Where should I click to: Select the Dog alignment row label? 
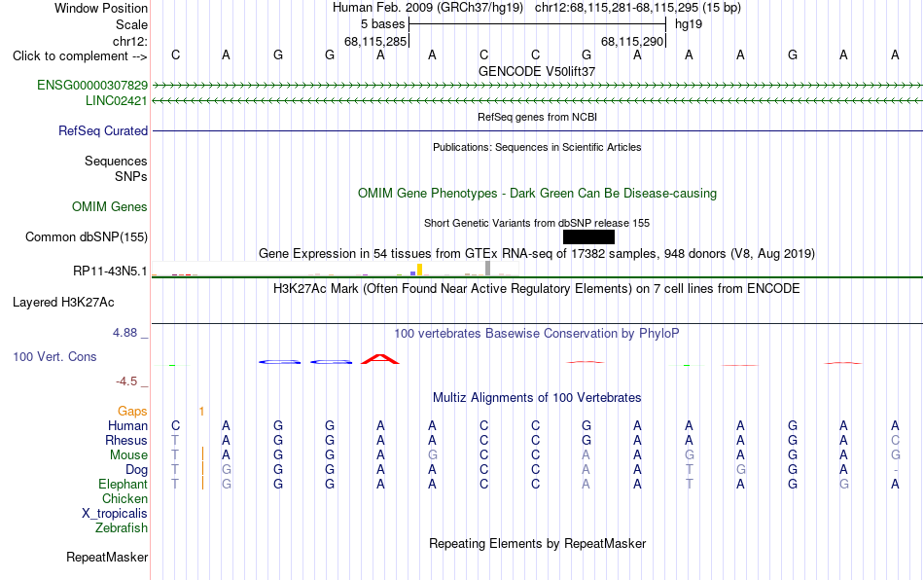coord(136,470)
